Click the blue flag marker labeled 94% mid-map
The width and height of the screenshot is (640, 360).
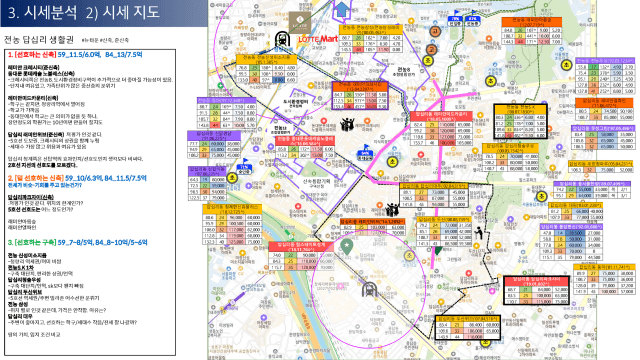[x=364, y=153]
